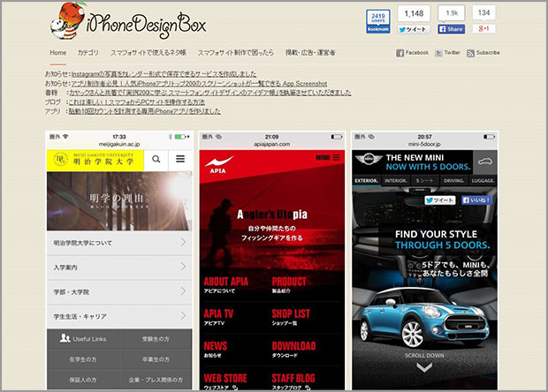The height and width of the screenshot is (392, 548).
Task: Click the Facebook Share button in header
Action: click(x=451, y=29)
